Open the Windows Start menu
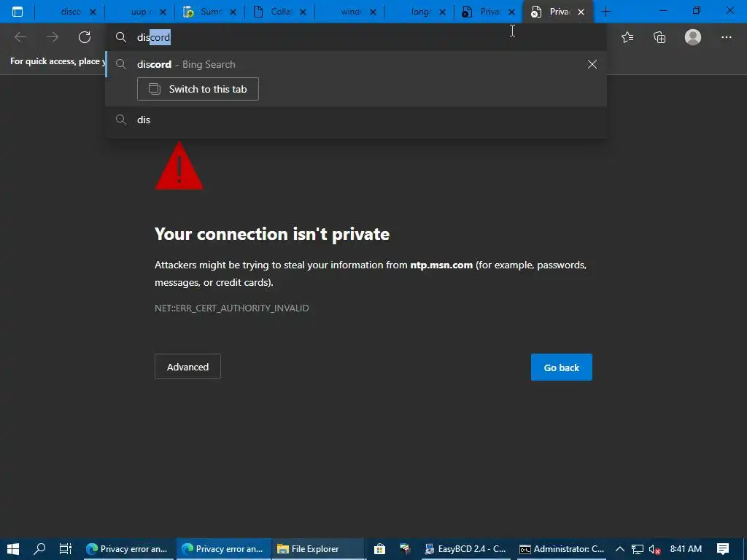Viewport: 747px width, 560px height. (x=13, y=548)
